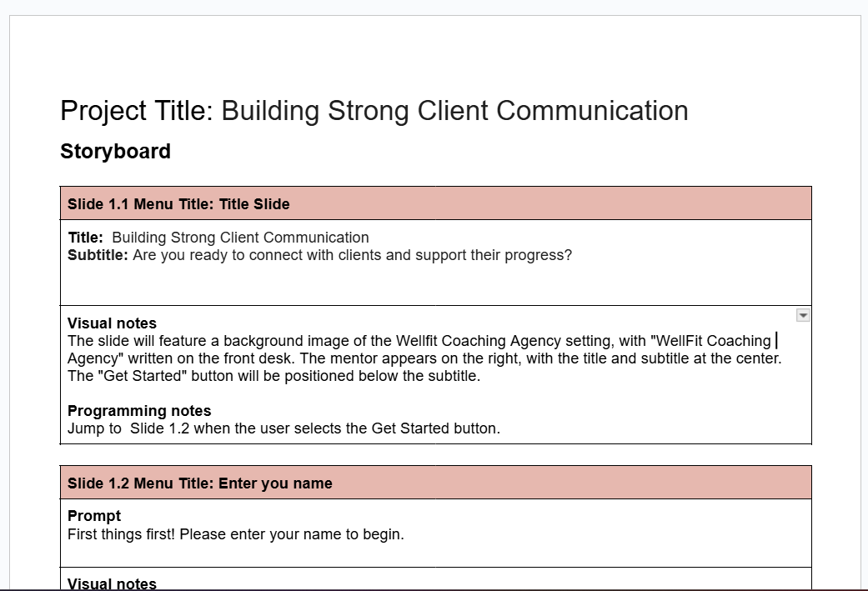Click the word 'Communication' in the project title

coord(592,111)
